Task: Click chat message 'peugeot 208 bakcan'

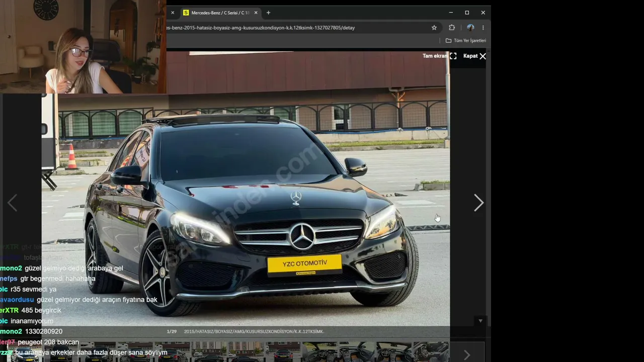Action: 48,342
